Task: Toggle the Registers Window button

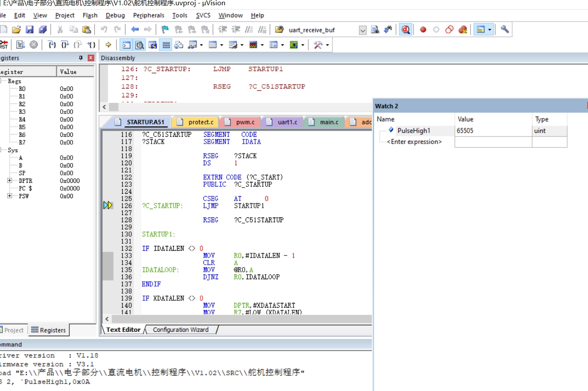Action: (166, 45)
